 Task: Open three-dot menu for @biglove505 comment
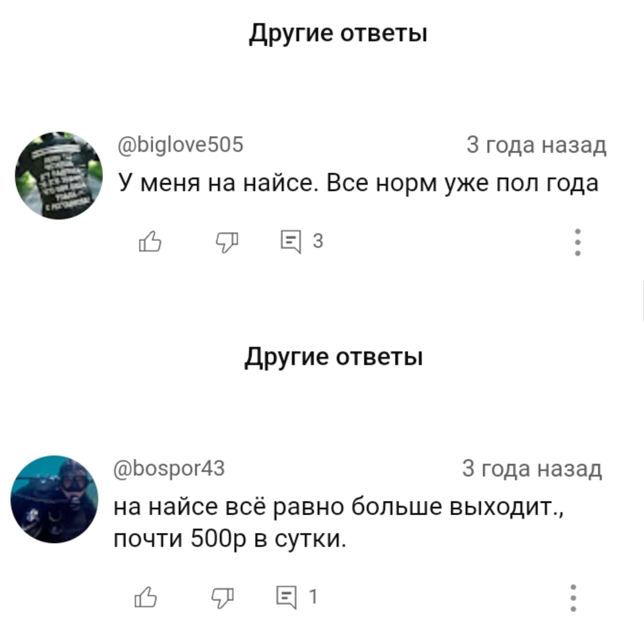578,242
